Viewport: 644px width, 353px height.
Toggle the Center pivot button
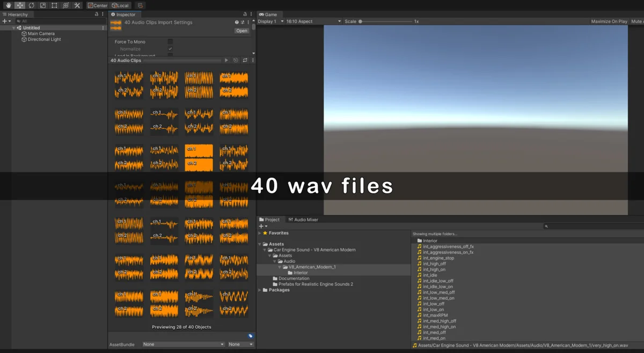[x=98, y=5]
